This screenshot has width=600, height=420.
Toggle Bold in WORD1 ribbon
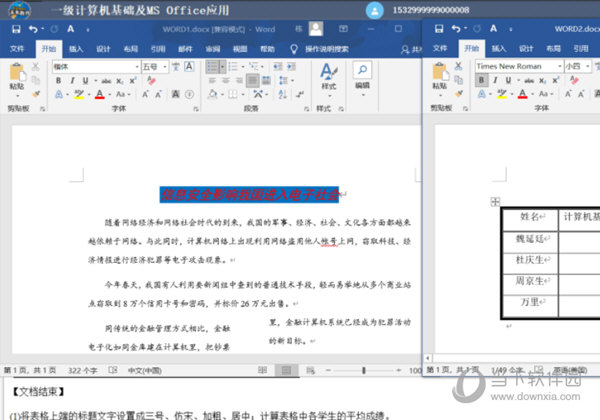point(59,81)
